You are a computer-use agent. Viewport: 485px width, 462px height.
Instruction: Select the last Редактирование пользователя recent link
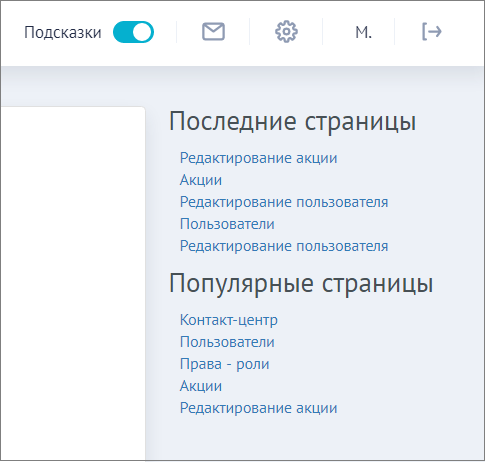(x=284, y=246)
